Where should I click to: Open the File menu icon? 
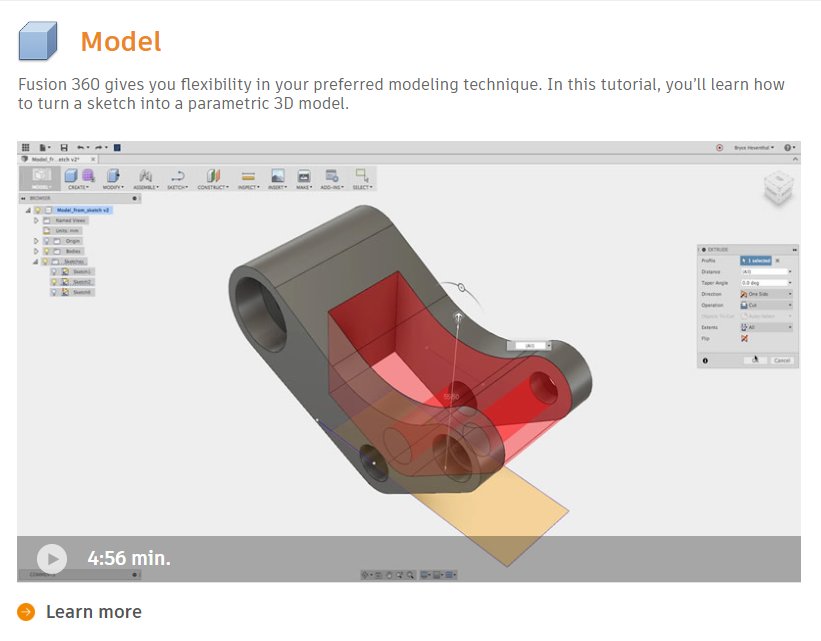point(44,148)
